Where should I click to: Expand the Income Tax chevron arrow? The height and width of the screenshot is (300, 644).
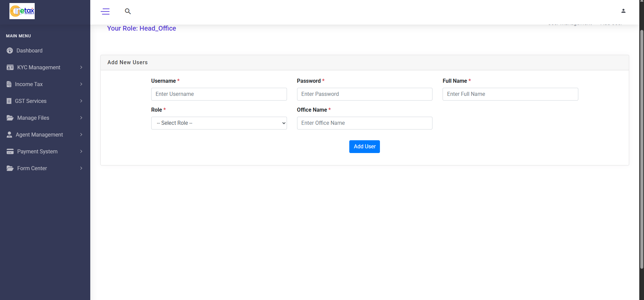tap(81, 84)
